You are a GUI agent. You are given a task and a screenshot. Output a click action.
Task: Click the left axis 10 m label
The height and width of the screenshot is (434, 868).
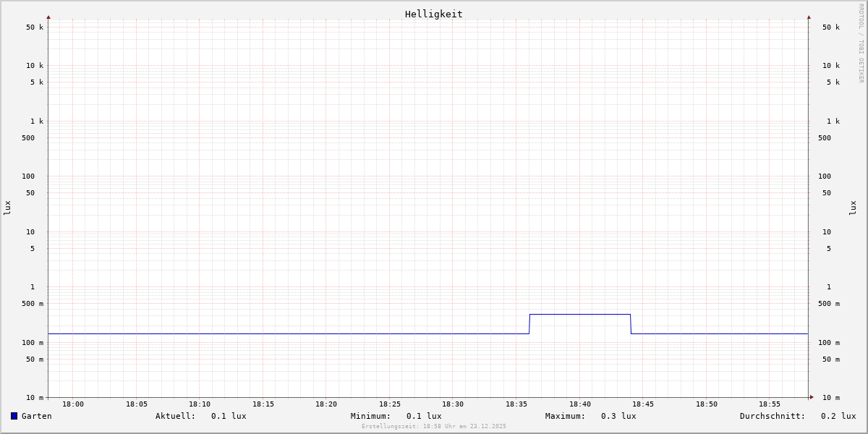point(35,398)
